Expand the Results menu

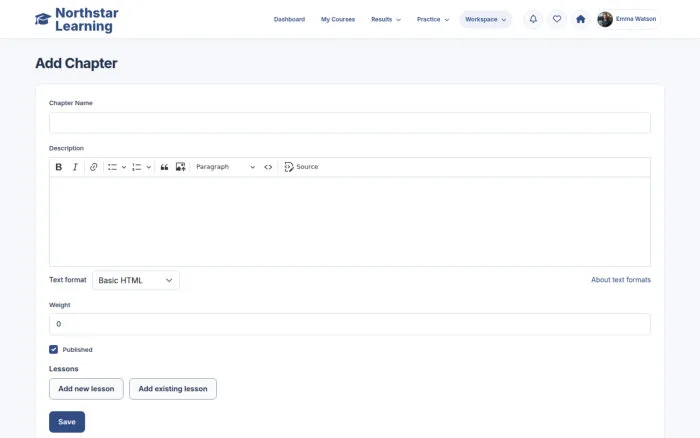[x=386, y=19]
